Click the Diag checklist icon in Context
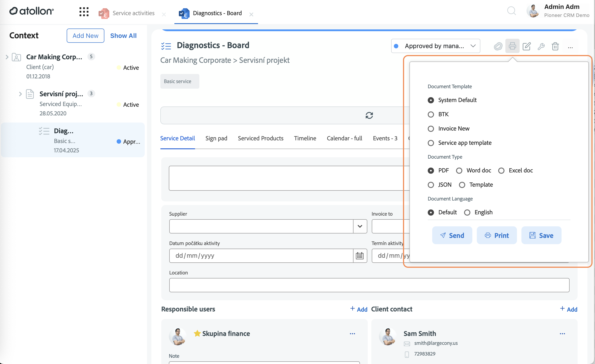 click(x=44, y=131)
